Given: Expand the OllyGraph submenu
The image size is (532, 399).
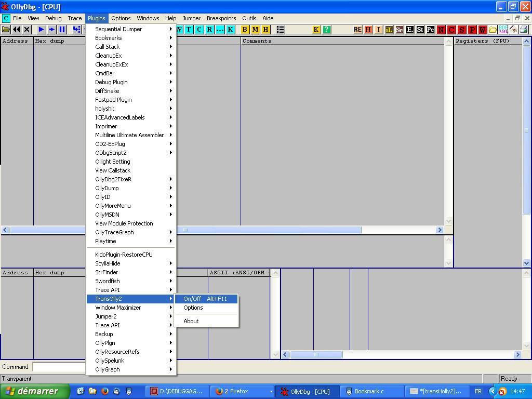Looking at the screenshot, I should point(130,369).
